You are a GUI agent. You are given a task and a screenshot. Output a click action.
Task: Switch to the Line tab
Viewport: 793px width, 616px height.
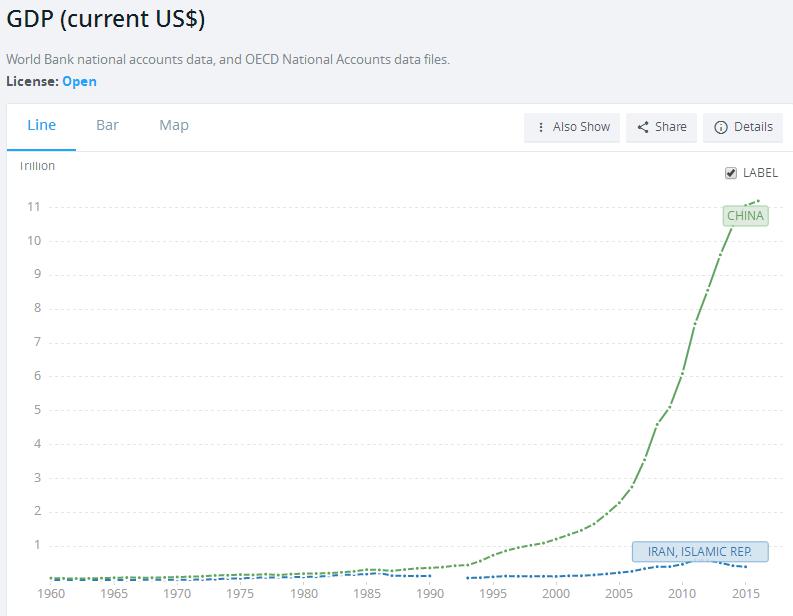41,125
